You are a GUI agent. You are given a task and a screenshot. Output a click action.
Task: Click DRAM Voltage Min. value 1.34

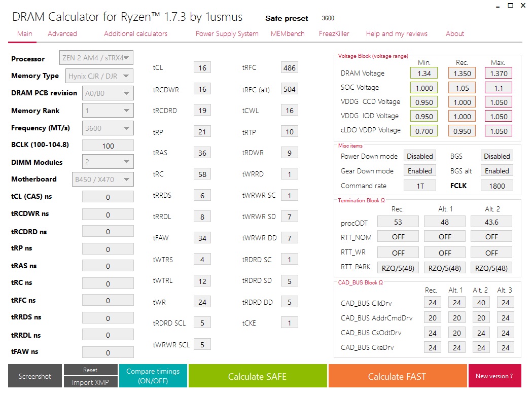pos(424,74)
